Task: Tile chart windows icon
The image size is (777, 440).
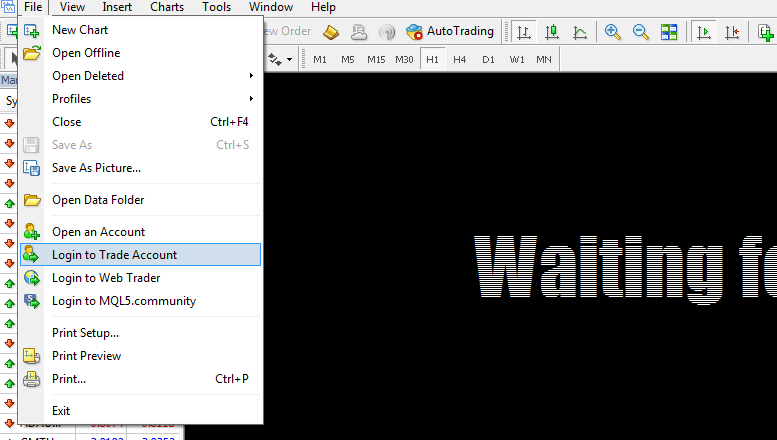Action: [668, 32]
